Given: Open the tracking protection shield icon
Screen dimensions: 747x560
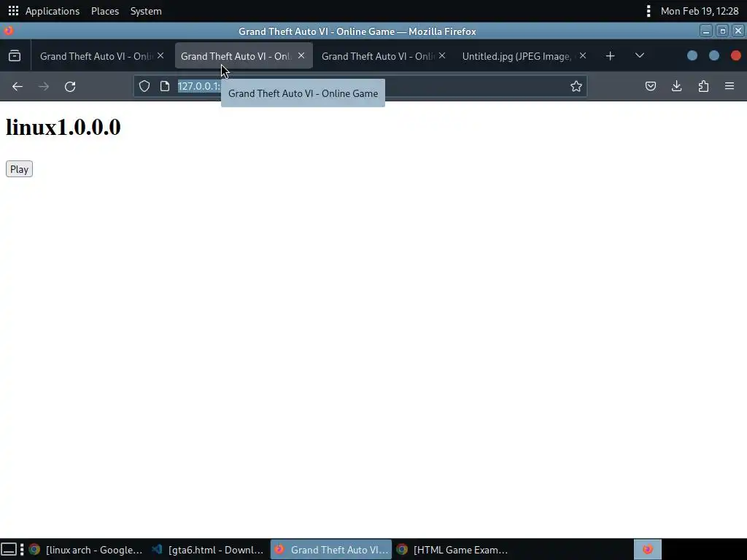Looking at the screenshot, I should pos(144,86).
